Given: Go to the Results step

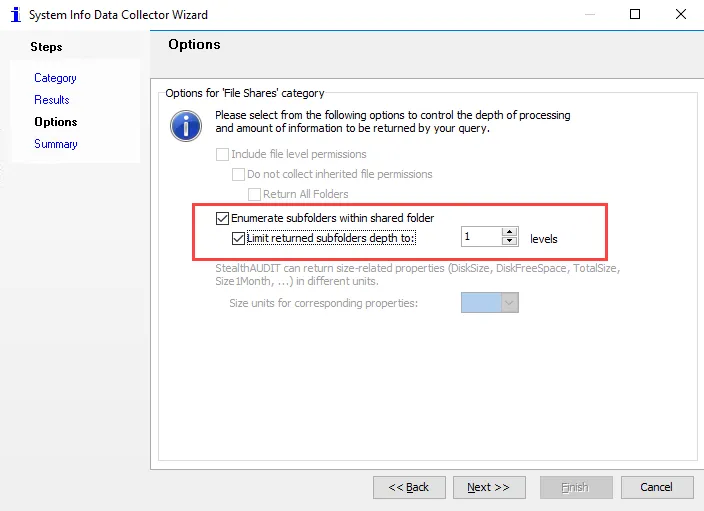Looking at the screenshot, I should click(x=52, y=100).
